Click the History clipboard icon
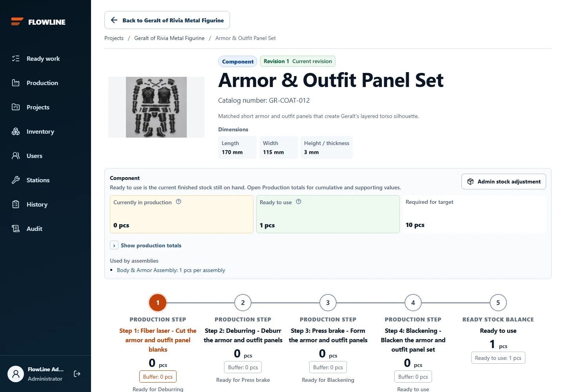Screen dimensions: 565x392 tap(16, 204)
